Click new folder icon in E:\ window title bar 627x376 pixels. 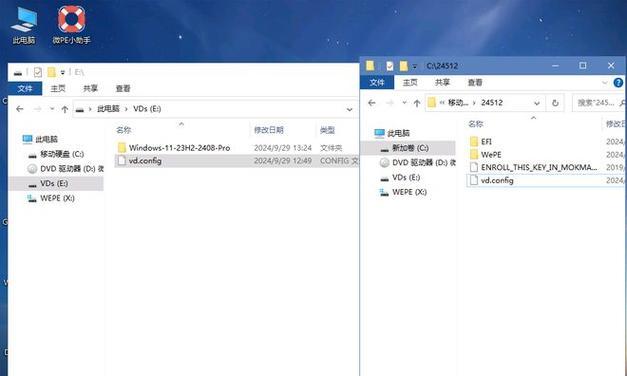click(51, 72)
